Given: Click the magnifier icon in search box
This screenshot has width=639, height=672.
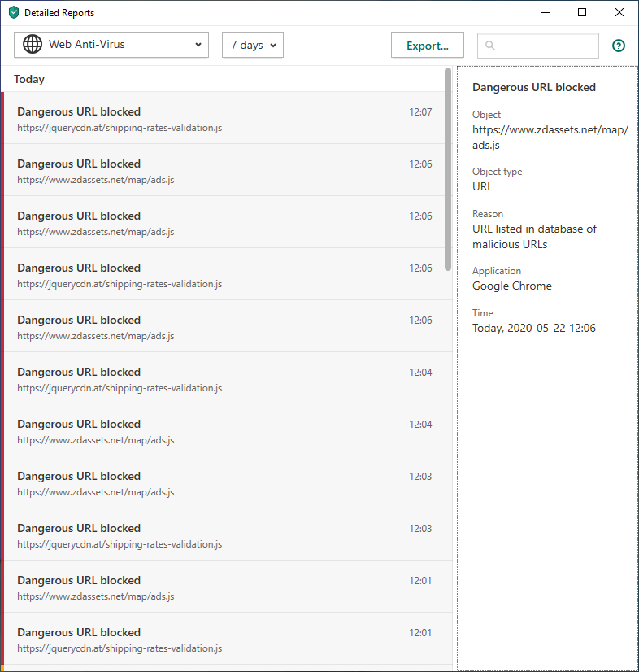Looking at the screenshot, I should [490, 46].
